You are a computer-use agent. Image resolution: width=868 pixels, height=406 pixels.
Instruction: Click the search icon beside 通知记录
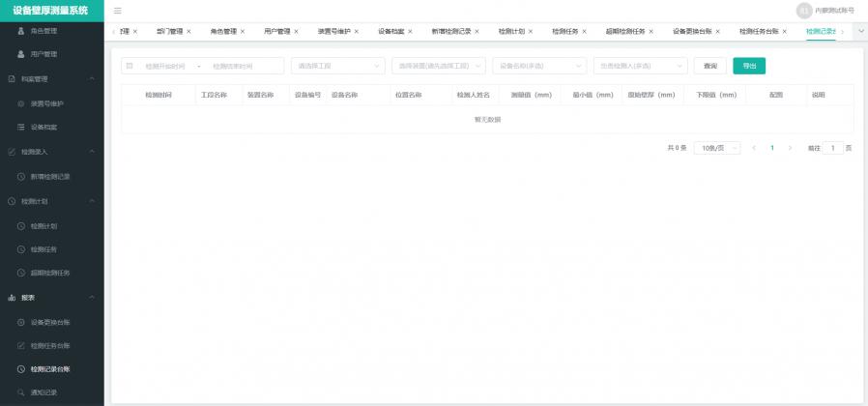click(21, 392)
